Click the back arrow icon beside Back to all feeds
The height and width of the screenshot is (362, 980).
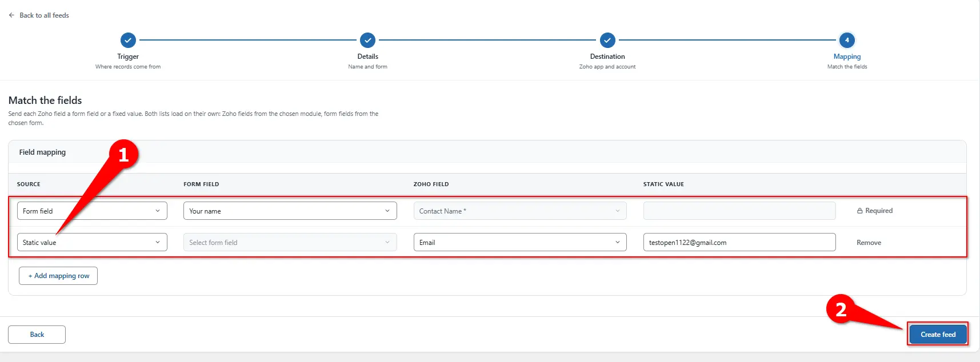point(11,15)
